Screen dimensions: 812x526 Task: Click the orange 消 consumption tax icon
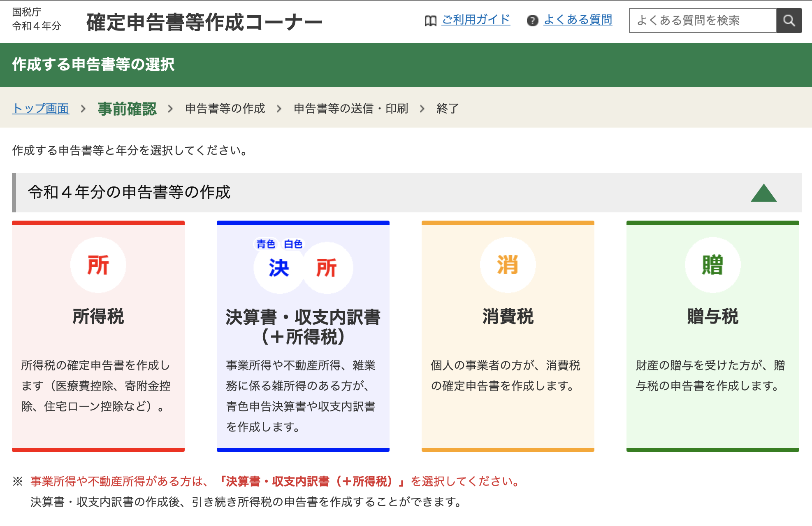508,265
